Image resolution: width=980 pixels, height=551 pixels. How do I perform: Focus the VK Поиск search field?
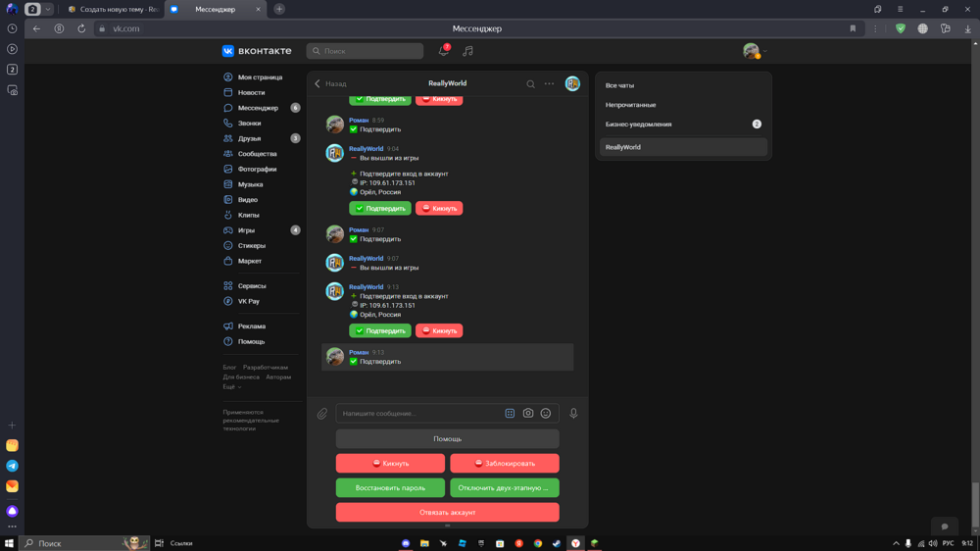365,51
